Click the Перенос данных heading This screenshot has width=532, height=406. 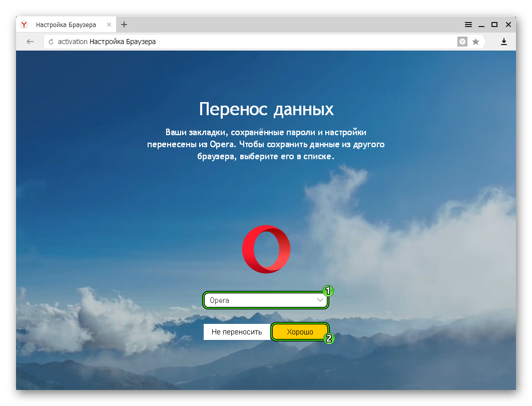[266, 109]
